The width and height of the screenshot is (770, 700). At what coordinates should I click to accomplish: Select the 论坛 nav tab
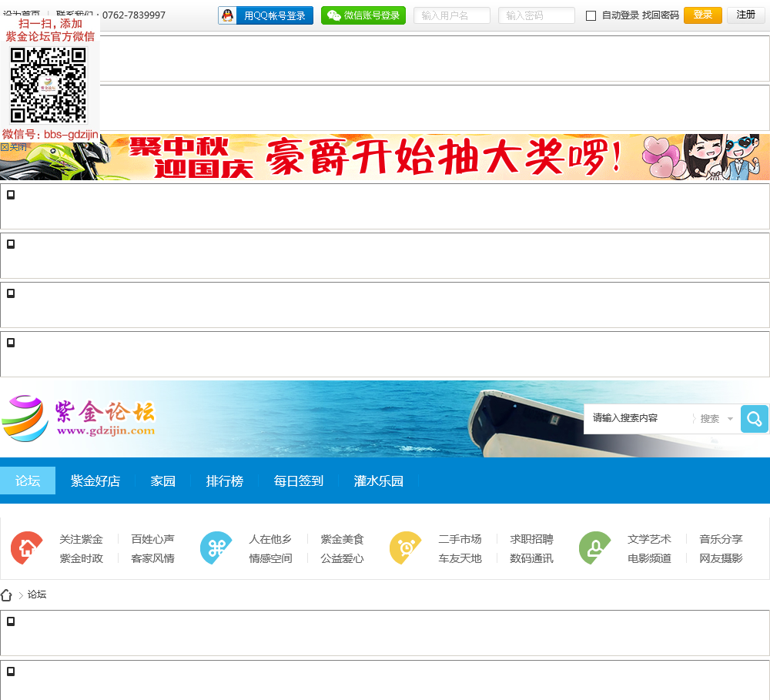(x=28, y=481)
